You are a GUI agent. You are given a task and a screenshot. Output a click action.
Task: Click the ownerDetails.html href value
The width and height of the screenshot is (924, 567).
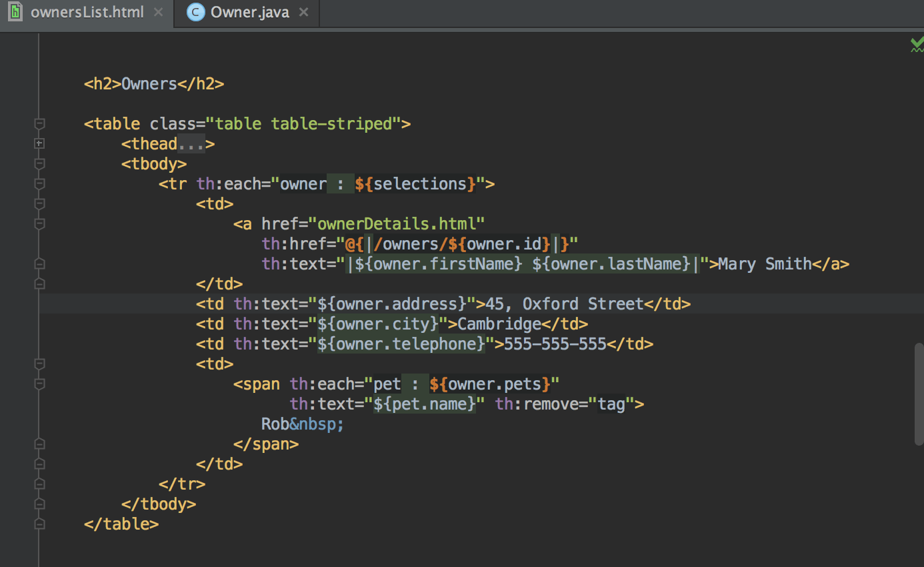(x=400, y=223)
